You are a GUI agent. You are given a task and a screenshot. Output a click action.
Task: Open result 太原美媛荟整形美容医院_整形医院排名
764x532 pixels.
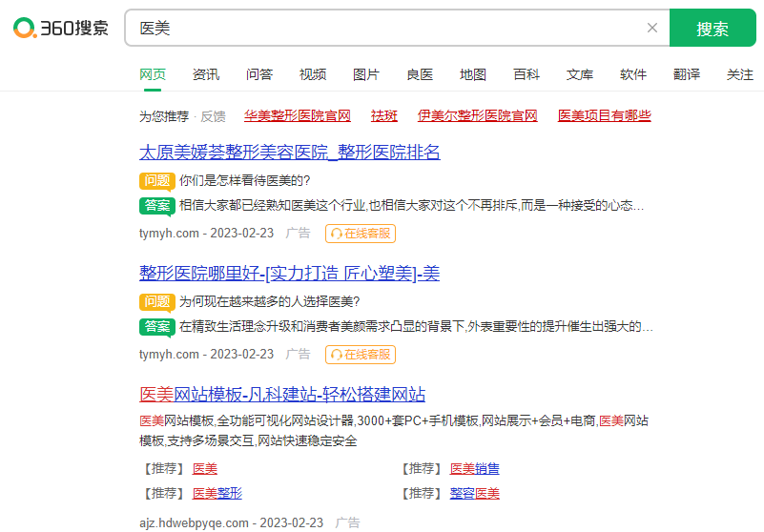click(289, 153)
